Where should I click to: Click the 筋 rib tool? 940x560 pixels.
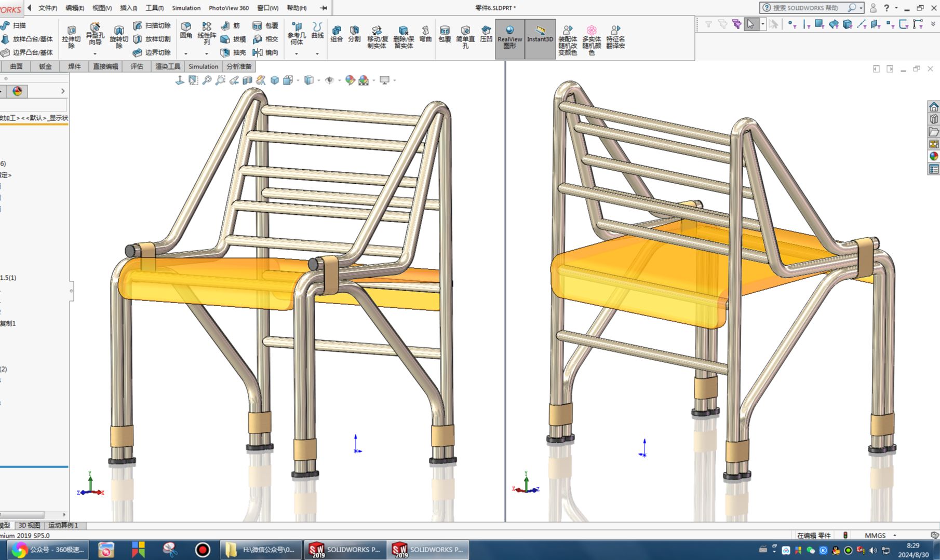tap(231, 25)
